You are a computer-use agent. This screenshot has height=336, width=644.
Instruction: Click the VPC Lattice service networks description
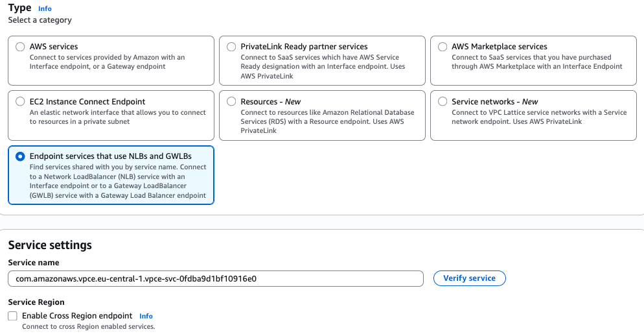pyautogui.click(x=539, y=117)
